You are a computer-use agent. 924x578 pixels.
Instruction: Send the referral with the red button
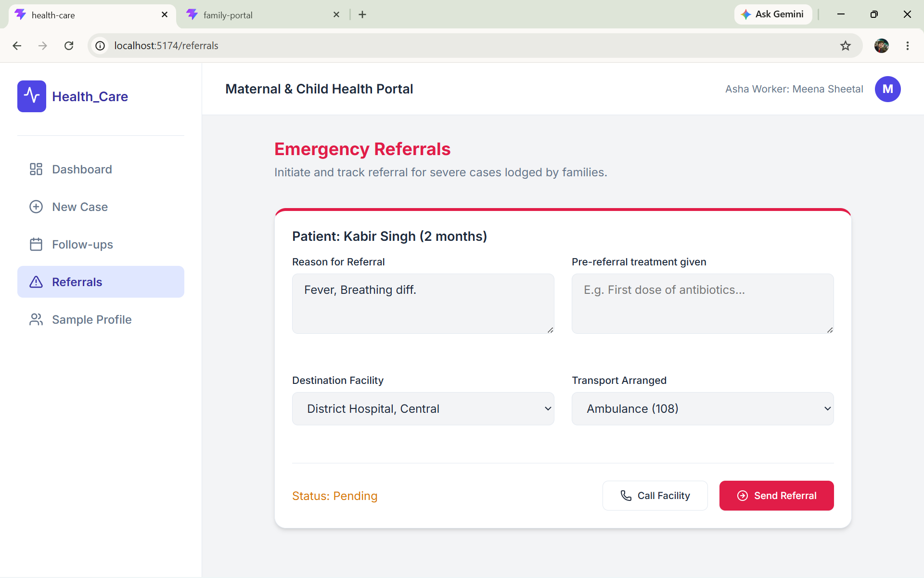[776, 496]
